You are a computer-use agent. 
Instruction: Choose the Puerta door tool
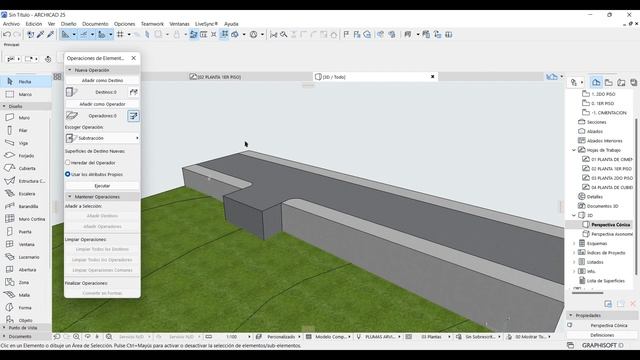[25, 231]
